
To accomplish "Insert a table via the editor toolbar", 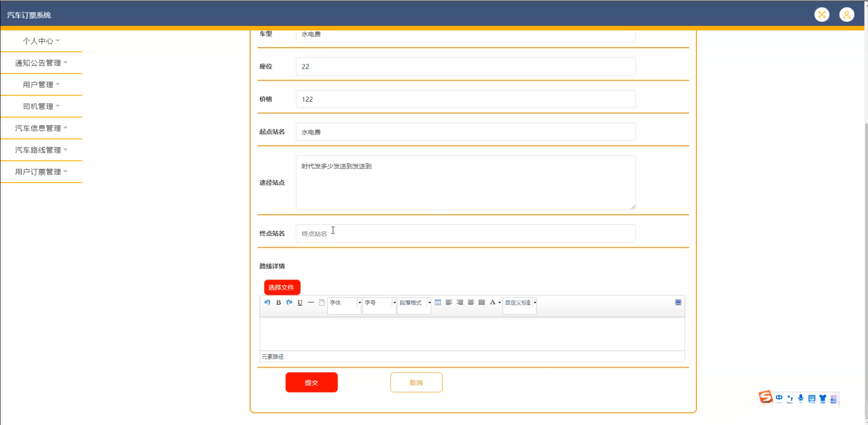I will click(x=438, y=302).
